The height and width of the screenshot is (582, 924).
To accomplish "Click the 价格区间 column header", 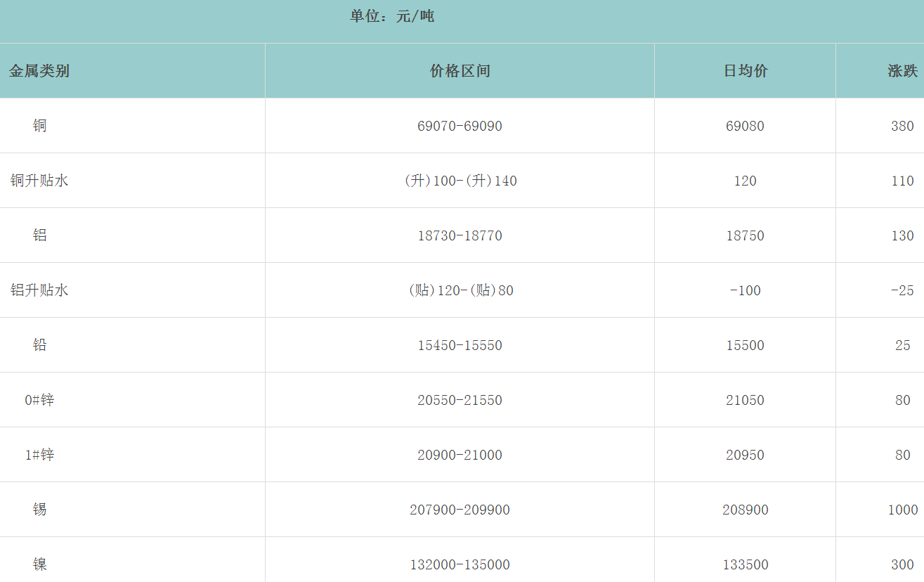I will [460, 71].
